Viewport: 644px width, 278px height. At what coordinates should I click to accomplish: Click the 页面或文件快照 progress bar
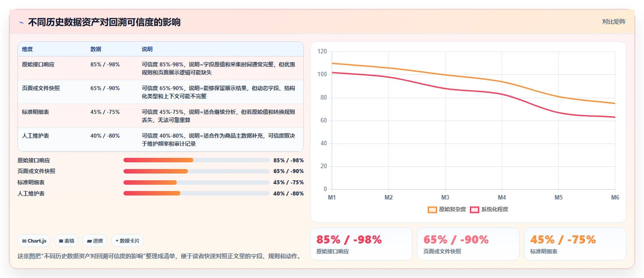pyautogui.click(x=197, y=171)
